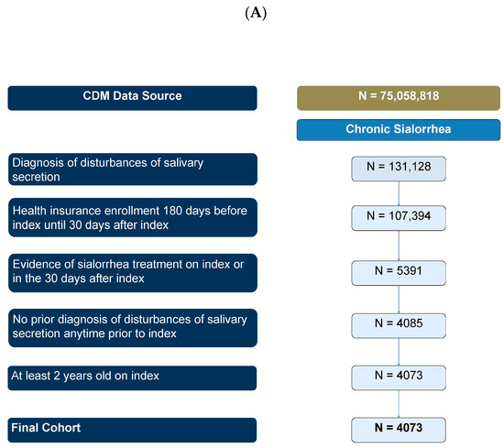Select the At least 2 years old box

pos(133,378)
